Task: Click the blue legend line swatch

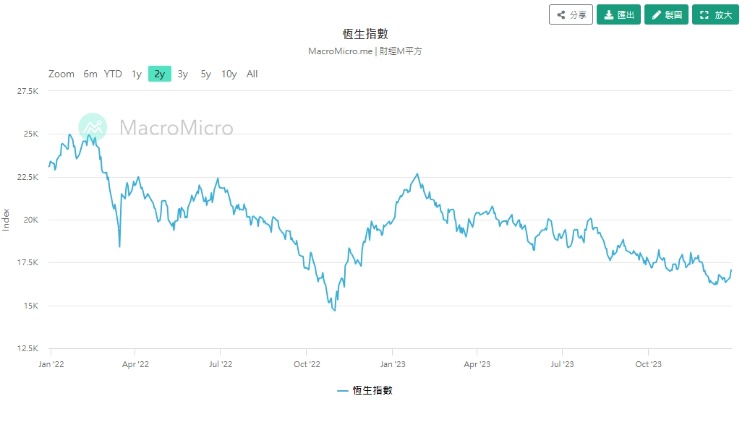Action: [342, 391]
